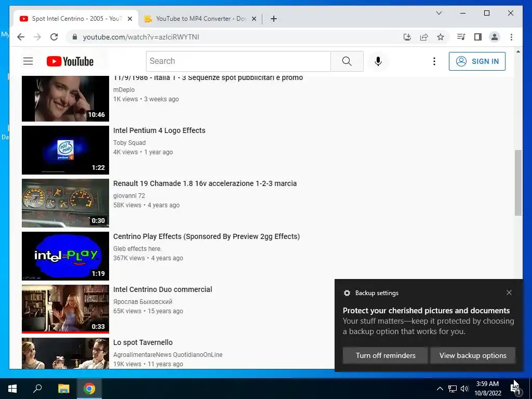Close the Spot Intel Centrino tab
This screenshot has width=532, height=399.
[x=129, y=19]
